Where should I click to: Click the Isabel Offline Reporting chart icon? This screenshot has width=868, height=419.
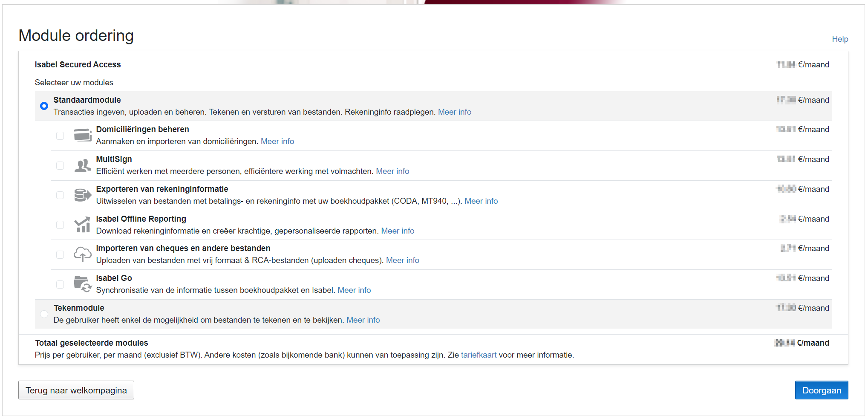[x=83, y=225]
